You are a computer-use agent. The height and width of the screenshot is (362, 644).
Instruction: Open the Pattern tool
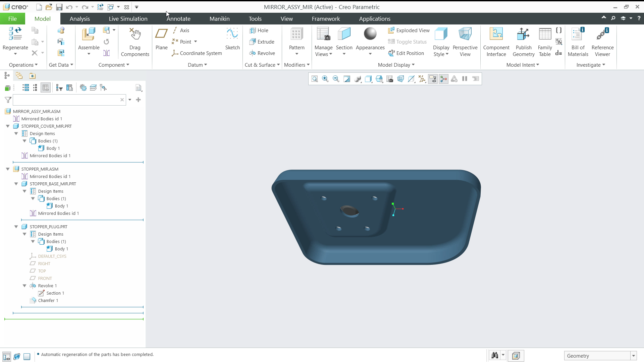click(x=297, y=41)
